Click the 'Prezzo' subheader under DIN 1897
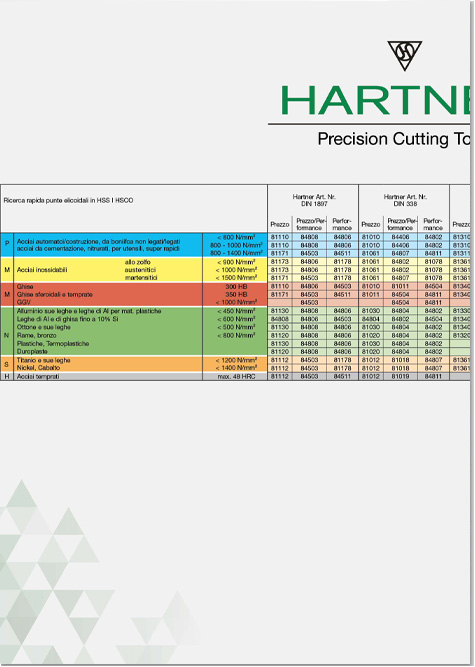This screenshot has width=475, height=667. pyautogui.click(x=279, y=224)
